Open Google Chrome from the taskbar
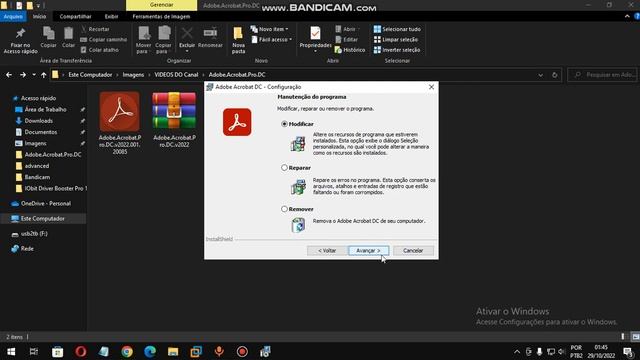 tap(127, 351)
